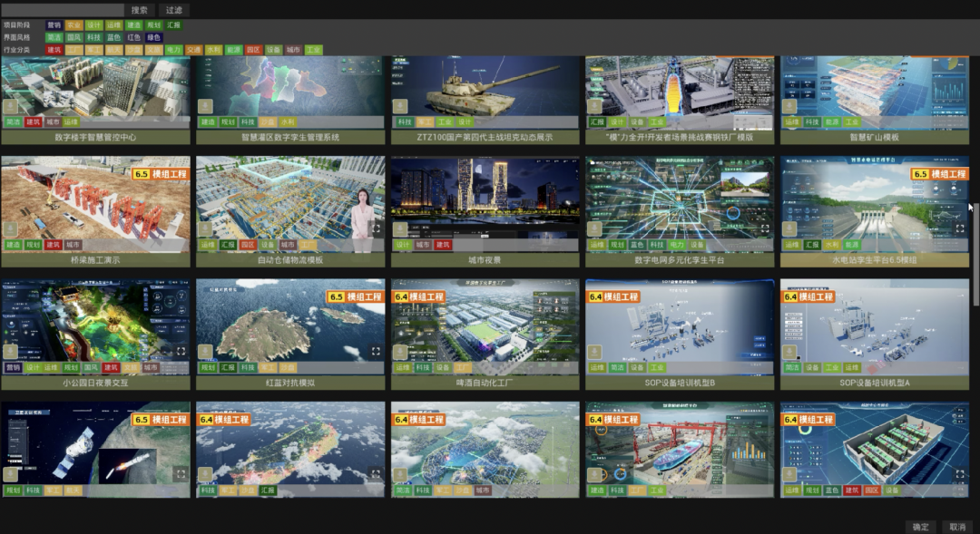Image resolution: width=980 pixels, height=534 pixels.
Task: Download the ZTZ100 tank showcase template
Action: pos(400,107)
